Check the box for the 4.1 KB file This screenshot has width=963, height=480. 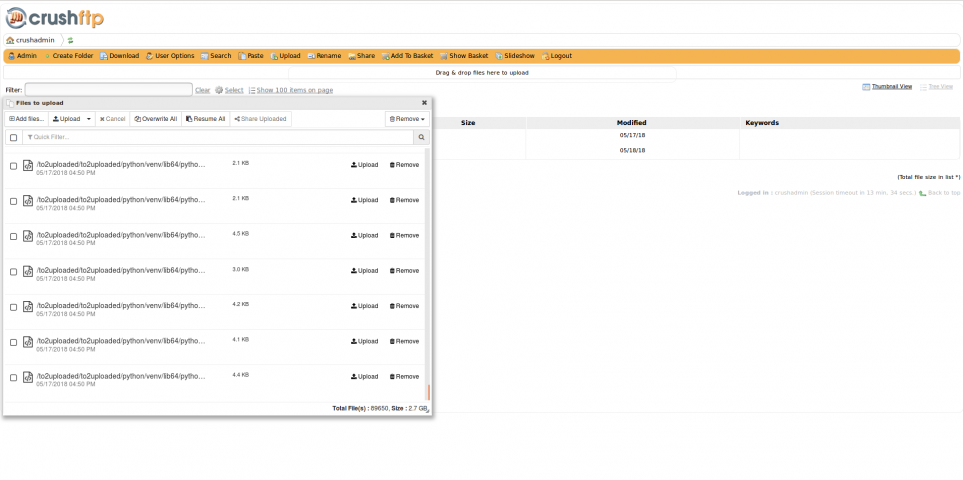pyautogui.click(x=14, y=343)
